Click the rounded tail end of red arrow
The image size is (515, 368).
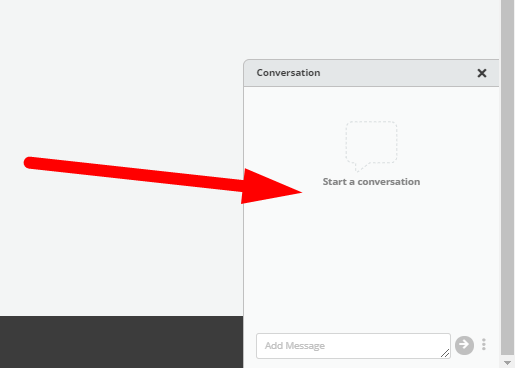click(x=29, y=163)
